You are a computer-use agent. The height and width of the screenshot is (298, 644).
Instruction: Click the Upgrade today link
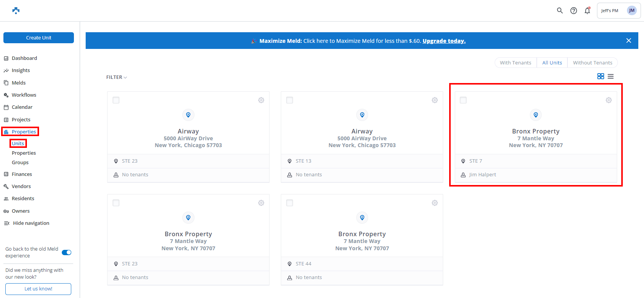tap(444, 41)
